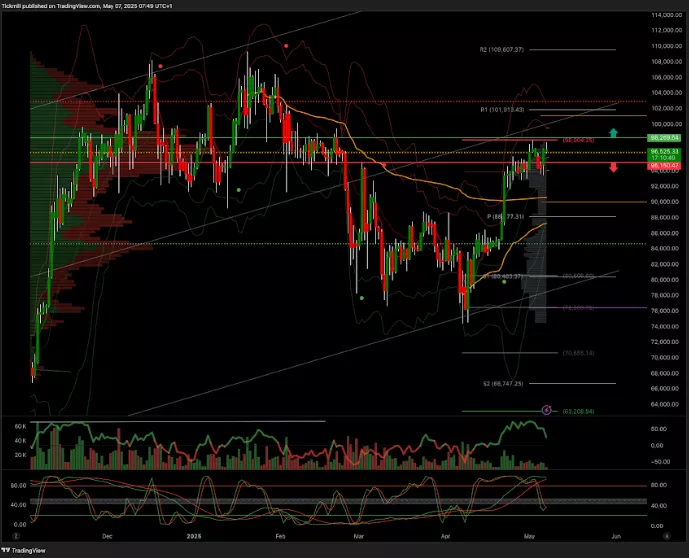Click the P pivot level label
The image size is (689, 558).
[506, 216]
